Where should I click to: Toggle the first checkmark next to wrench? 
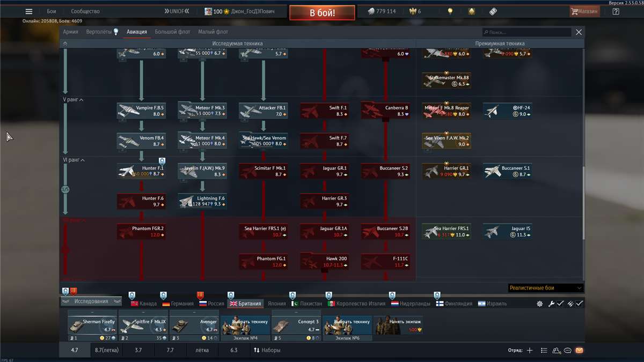coord(560,304)
